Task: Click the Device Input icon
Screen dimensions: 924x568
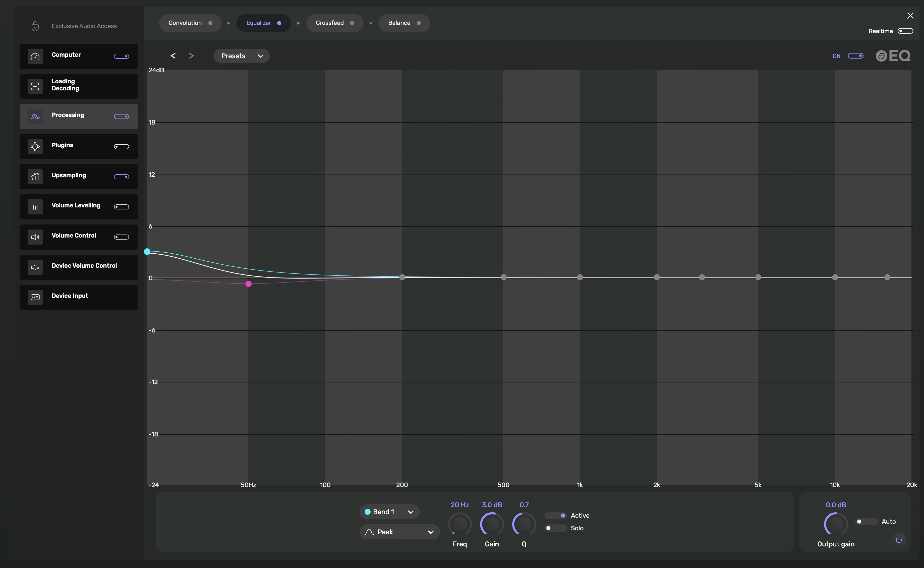Action: click(x=35, y=297)
